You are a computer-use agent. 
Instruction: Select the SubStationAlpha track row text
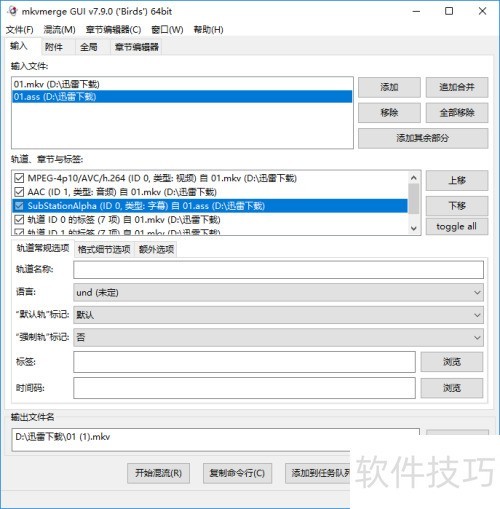(x=146, y=206)
